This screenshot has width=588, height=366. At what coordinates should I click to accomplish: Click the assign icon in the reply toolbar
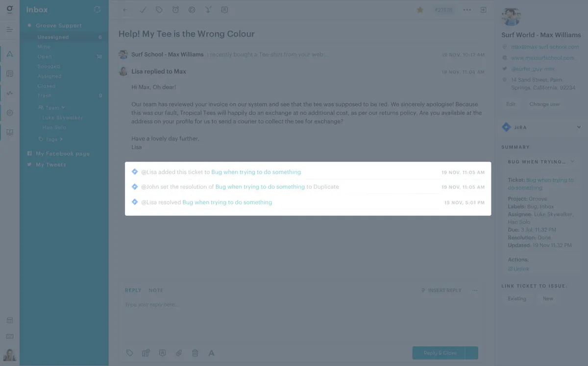point(146,353)
